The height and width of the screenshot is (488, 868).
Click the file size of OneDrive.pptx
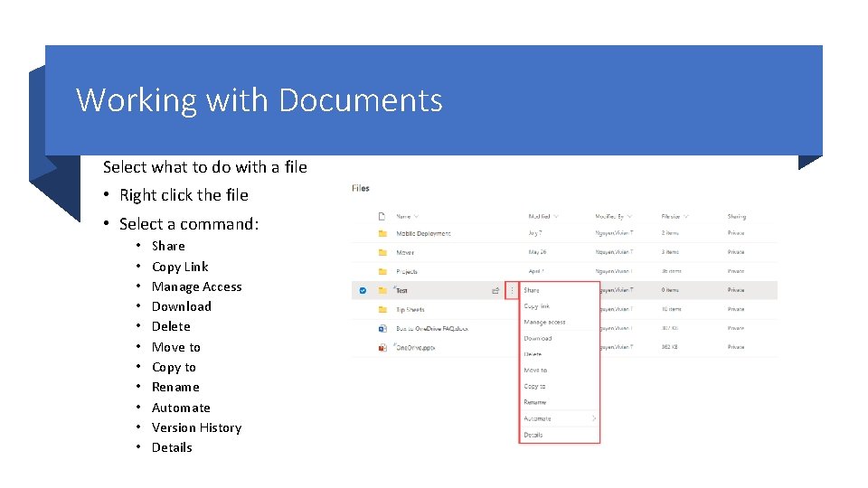coord(669,347)
